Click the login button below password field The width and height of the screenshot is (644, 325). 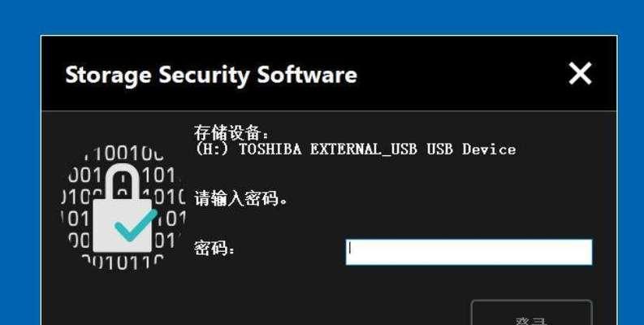tap(531, 313)
